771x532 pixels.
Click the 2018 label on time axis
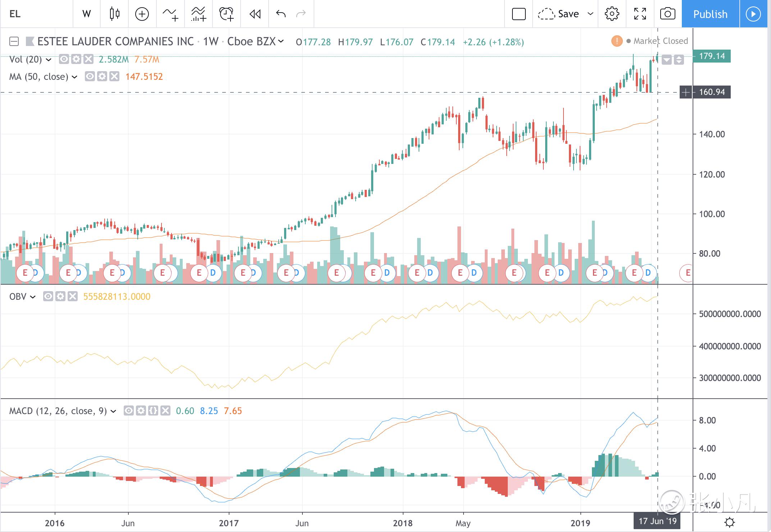point(403,523)
